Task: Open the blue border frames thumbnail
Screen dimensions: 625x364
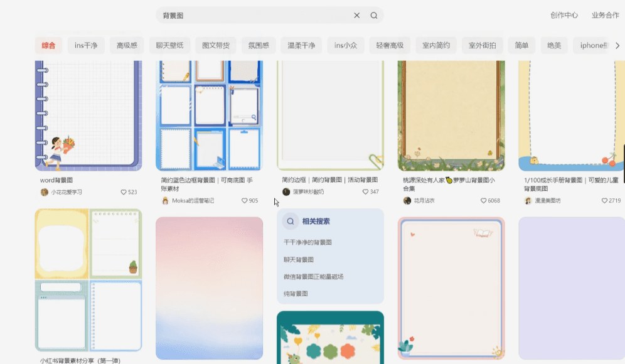Action: point(209,115)
